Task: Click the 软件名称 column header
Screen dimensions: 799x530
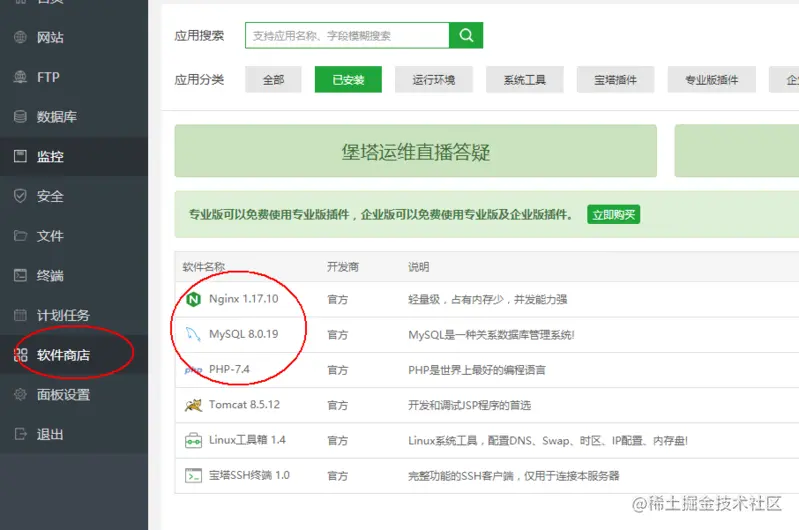Action: [x=203, y=267]
